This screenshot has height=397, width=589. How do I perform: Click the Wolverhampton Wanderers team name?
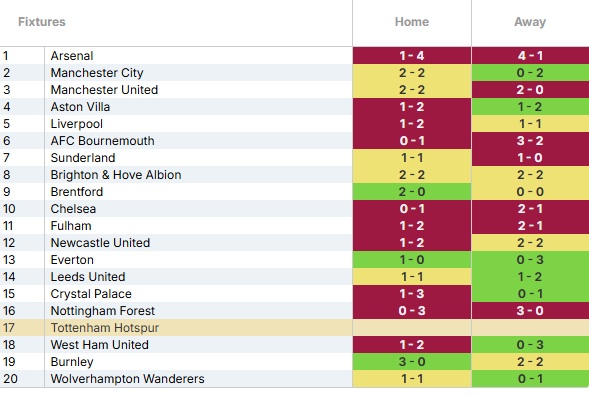(127, 379)
